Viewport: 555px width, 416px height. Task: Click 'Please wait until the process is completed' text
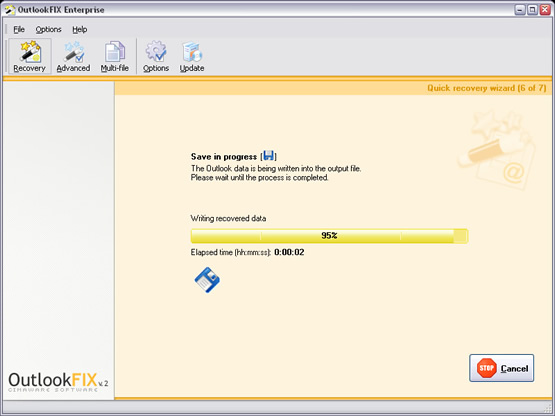[259, 178]
